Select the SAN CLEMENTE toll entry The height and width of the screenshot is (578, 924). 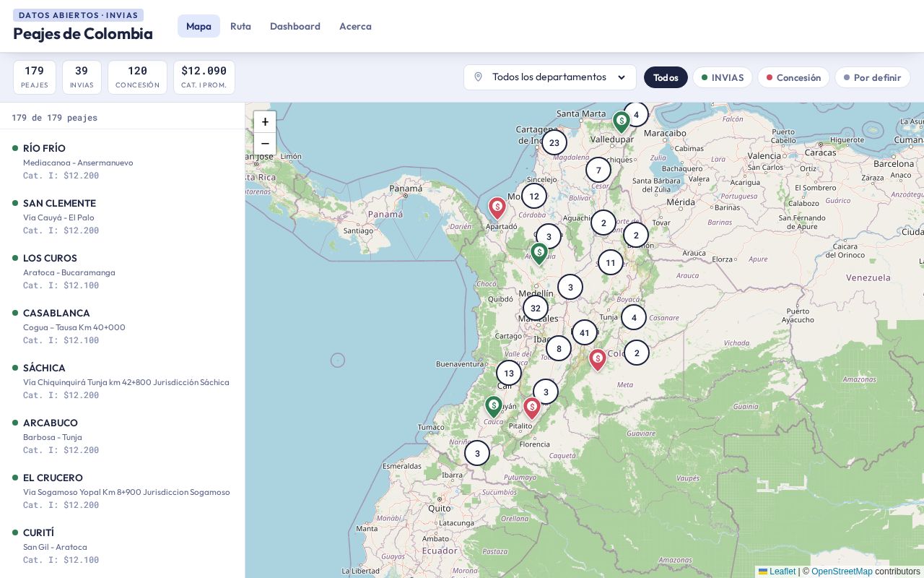click(123, 216)
